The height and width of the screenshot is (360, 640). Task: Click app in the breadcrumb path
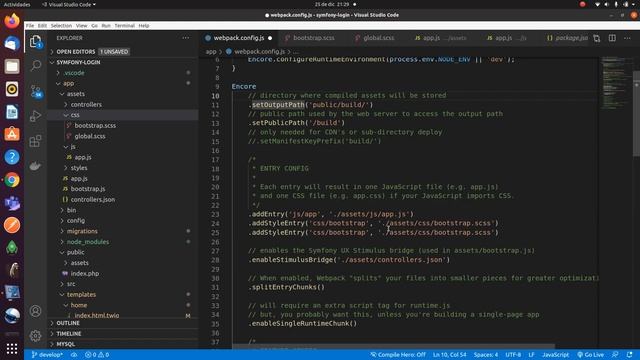click(x=211, y=52)
